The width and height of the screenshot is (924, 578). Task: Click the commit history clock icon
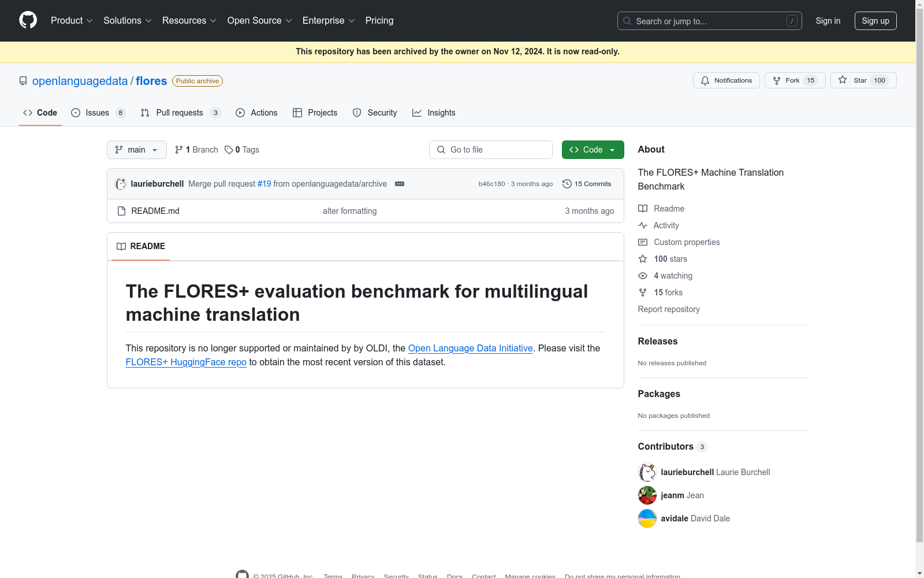tap(567, 184)
